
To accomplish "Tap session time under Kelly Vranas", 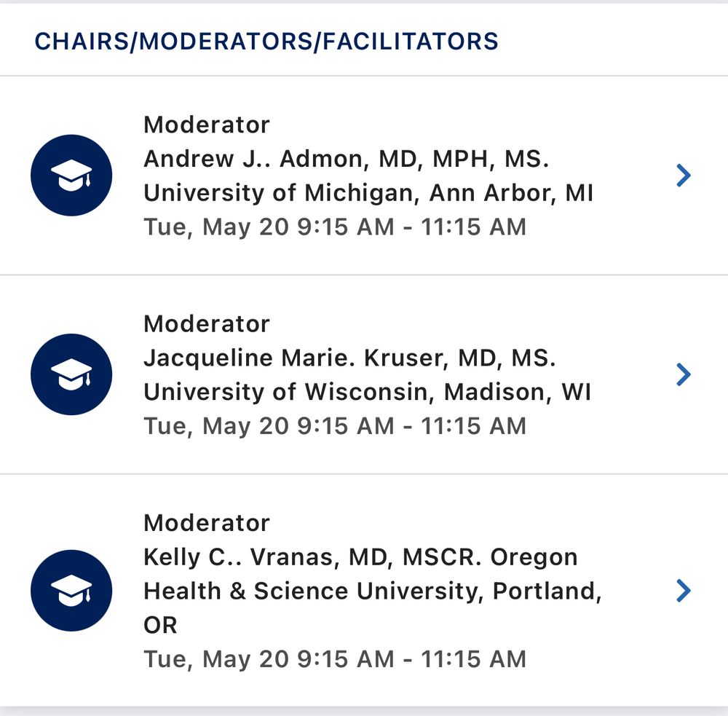I will tap(335, 659).
